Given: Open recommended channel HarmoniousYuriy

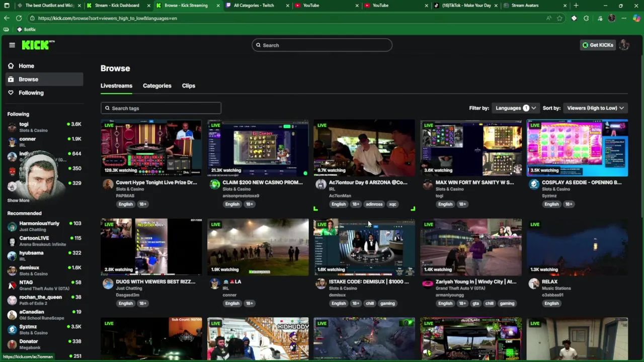Looking at the screenshot, I should pyautogui.click(x=44, y=226).
